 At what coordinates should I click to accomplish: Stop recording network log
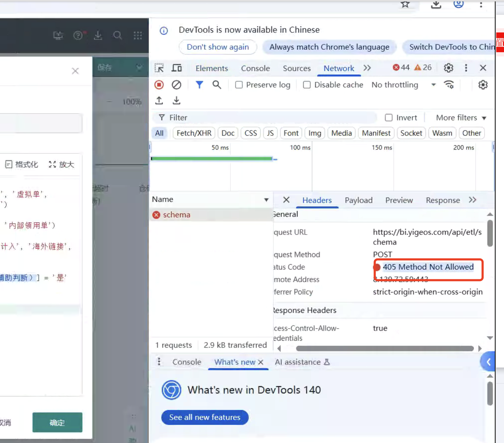click(x=159, y=85)
